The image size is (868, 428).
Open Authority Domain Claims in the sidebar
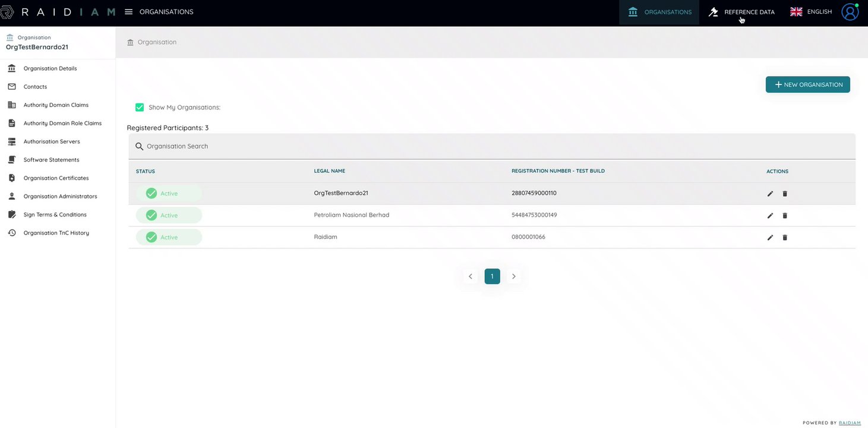56,105
